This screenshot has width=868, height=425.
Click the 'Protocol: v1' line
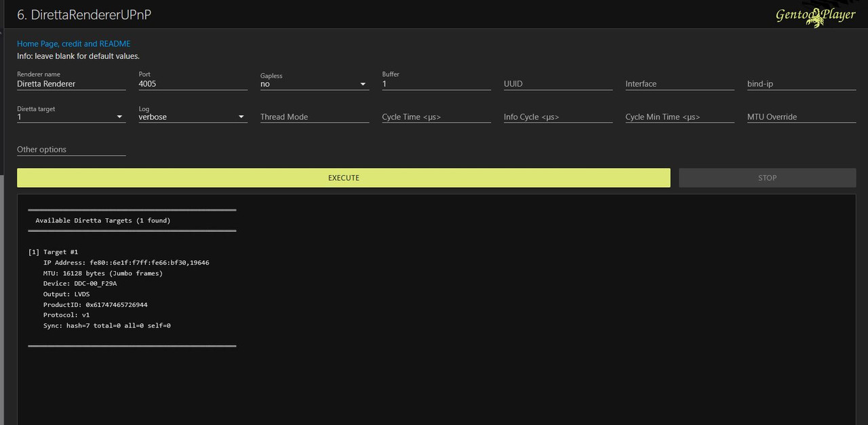point(66,315)
